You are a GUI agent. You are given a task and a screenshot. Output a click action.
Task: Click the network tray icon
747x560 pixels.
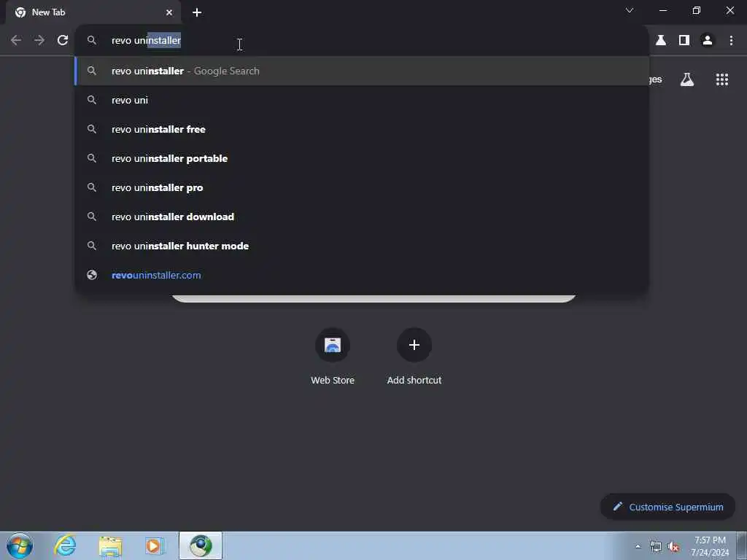(x=656, y=547)
